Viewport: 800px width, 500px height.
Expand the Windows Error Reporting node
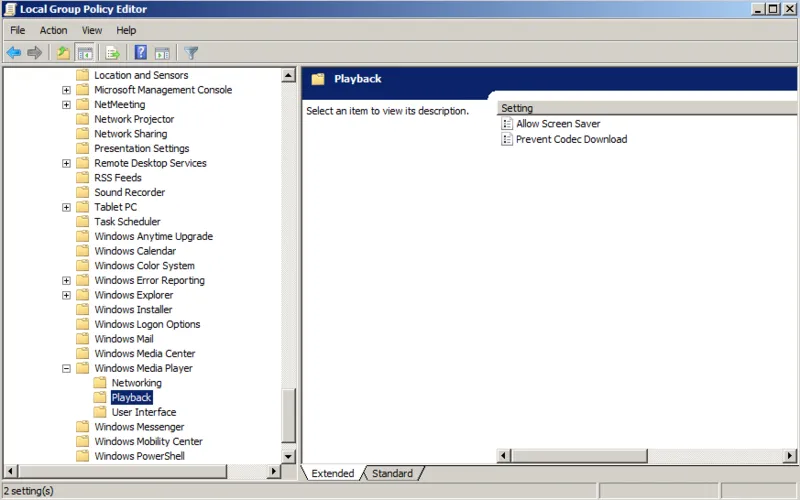coord(66,281)
